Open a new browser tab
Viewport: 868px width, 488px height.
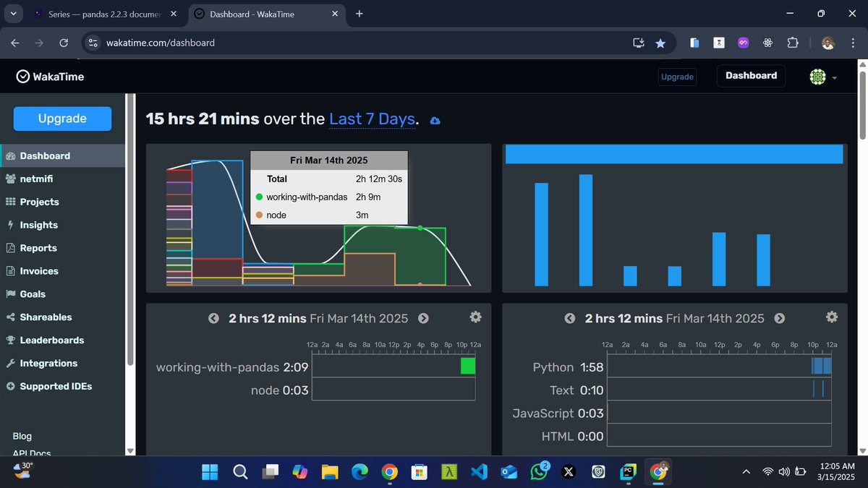coord(359,14)
